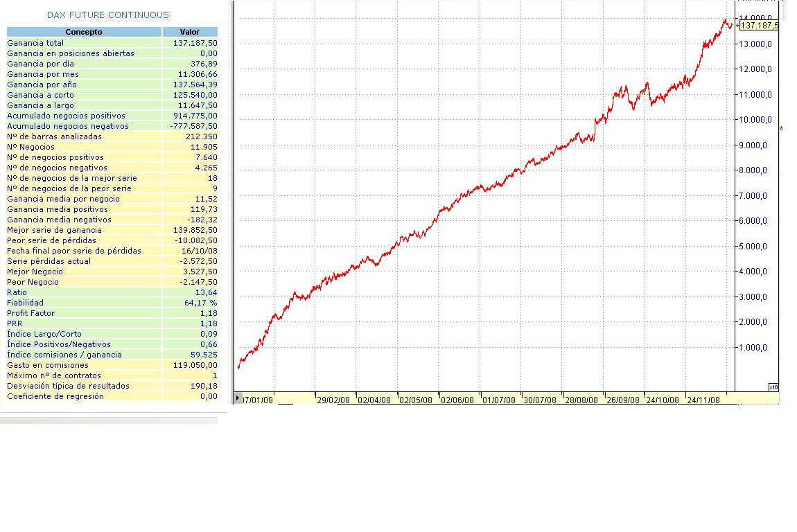Click the x10 scale multiplier box
Viewport: 797px width, 532px height.
pos(773,387)
